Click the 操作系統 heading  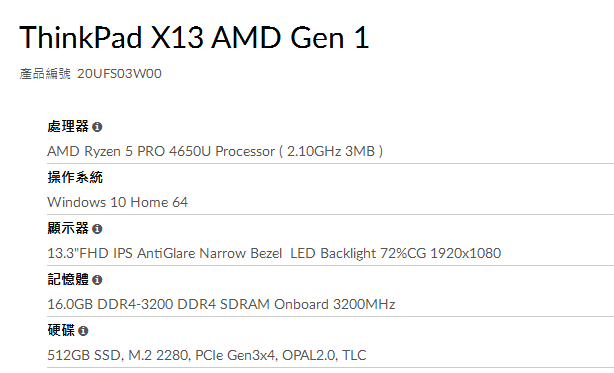[75, 177]
